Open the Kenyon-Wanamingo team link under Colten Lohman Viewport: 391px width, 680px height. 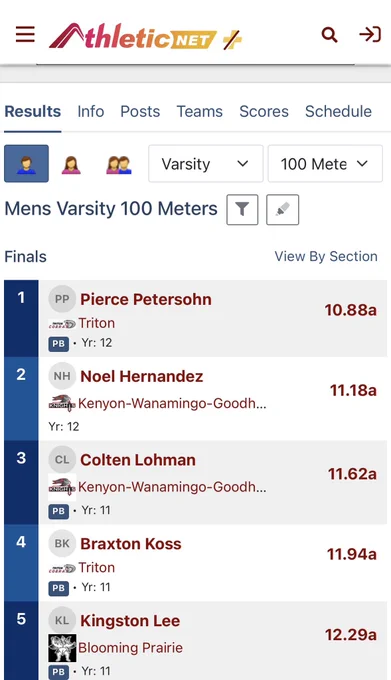172,487
